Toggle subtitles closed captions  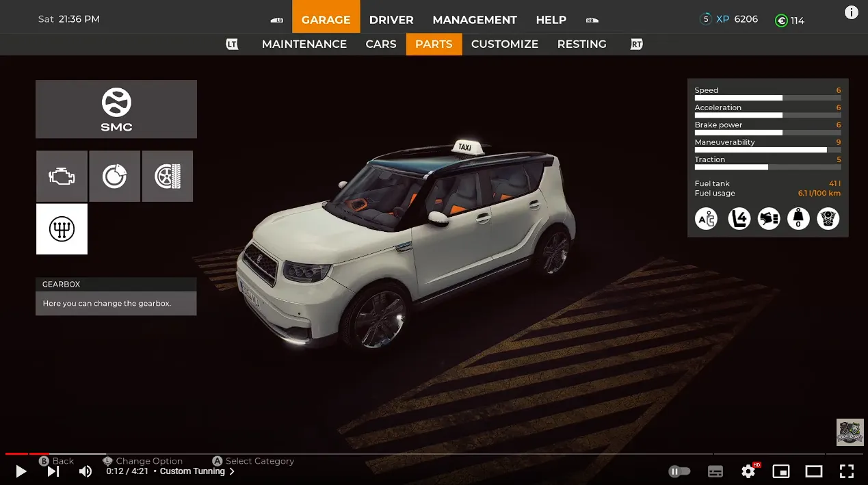pos(715,471)
